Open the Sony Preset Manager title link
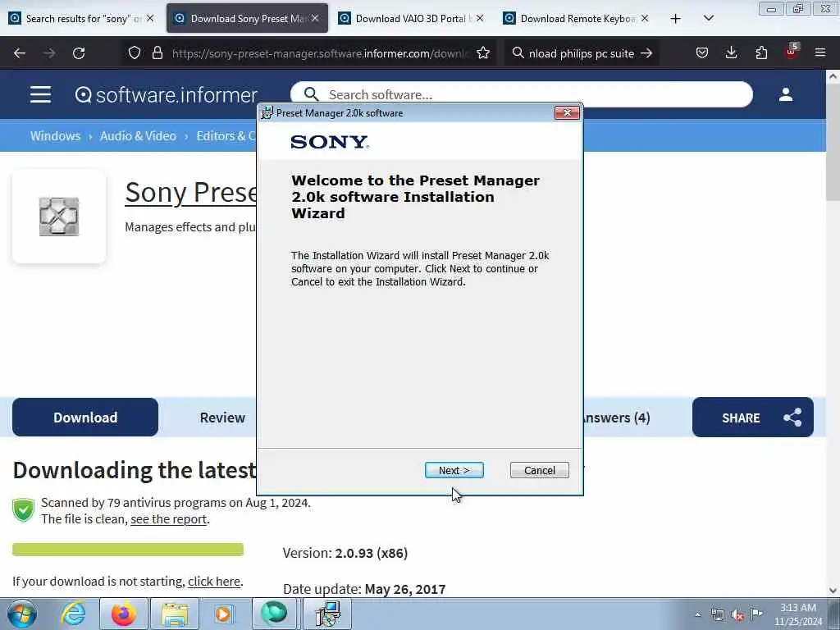The height and width of the screenshot is (630, 840). point(190,192)
